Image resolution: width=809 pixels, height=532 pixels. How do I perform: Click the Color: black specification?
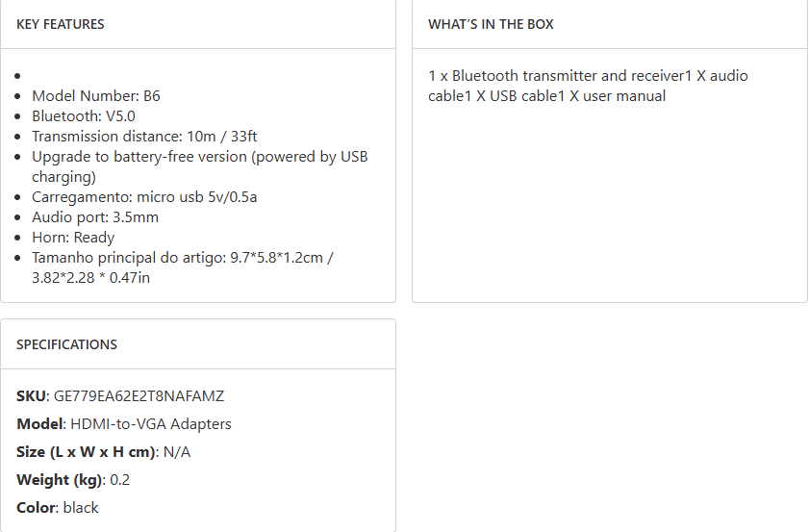tap(58, 507)
